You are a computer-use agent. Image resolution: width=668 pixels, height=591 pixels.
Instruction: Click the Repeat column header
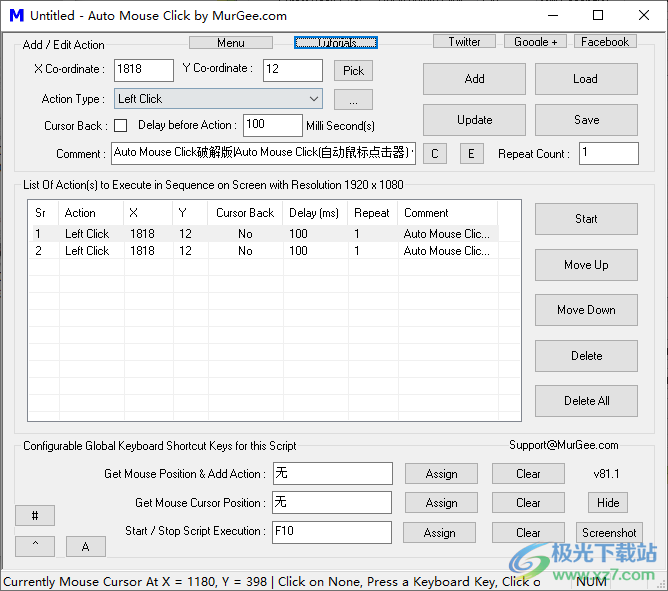point(373,213)
